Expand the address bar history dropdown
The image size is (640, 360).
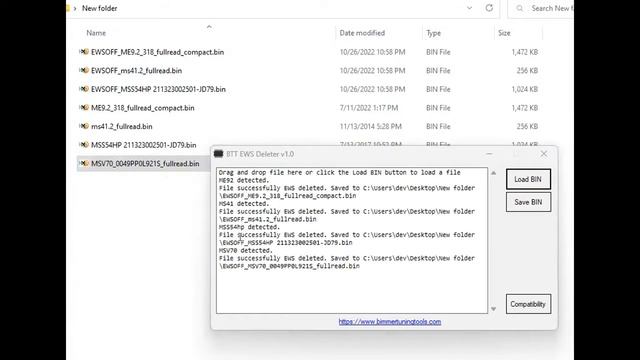coord(469,8)
